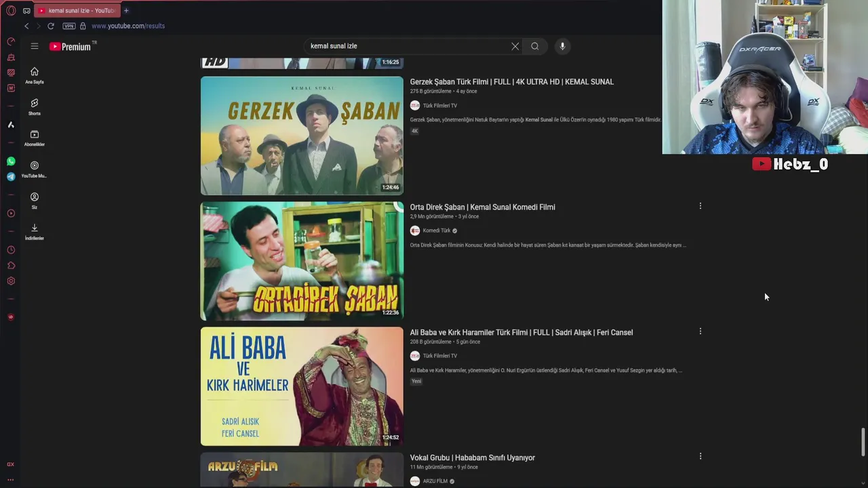Click Orta Direk Şaban description text
868x488 pixels.
click(x=548, y=245)
